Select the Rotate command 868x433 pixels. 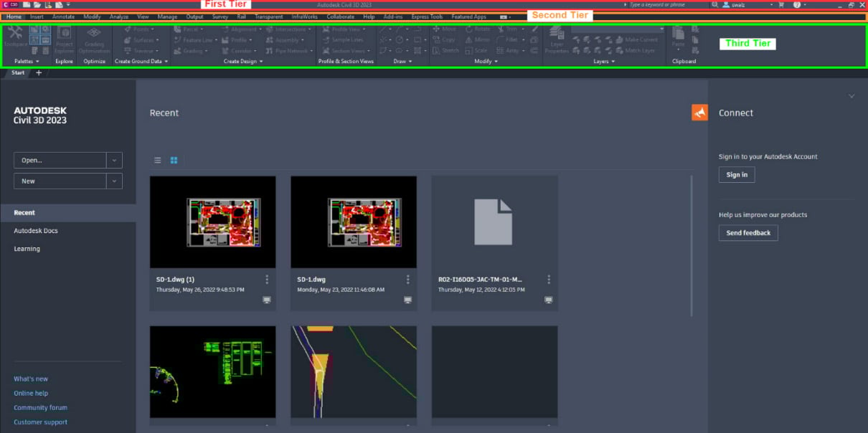point(478,29)
